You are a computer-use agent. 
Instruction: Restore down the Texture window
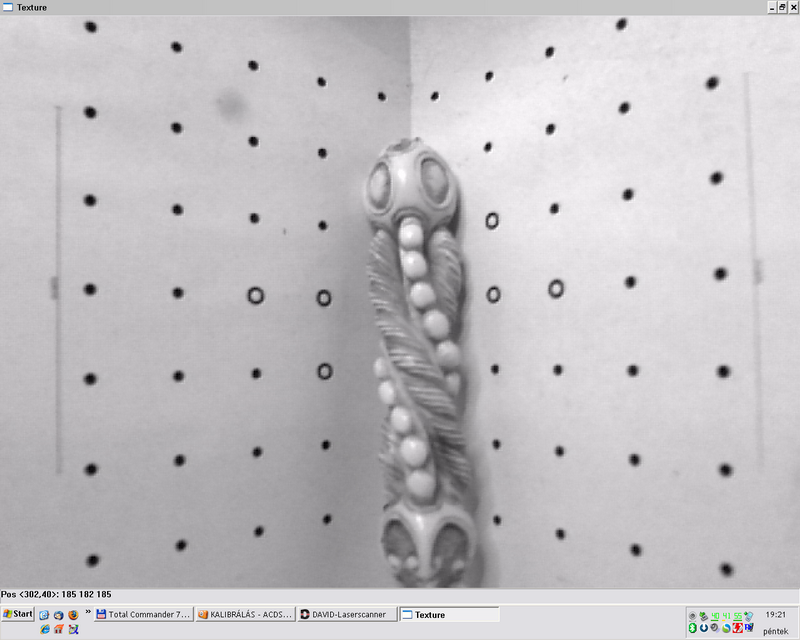point(782,7)
